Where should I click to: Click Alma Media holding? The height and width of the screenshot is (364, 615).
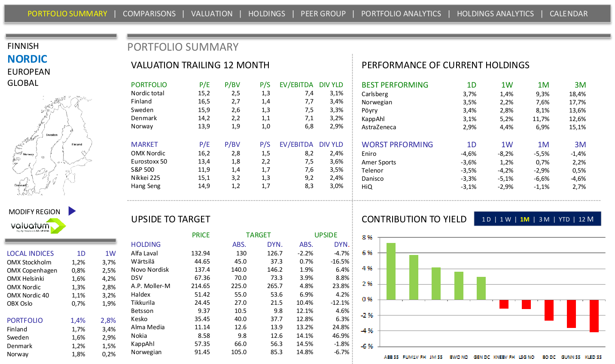click(148, 327)
